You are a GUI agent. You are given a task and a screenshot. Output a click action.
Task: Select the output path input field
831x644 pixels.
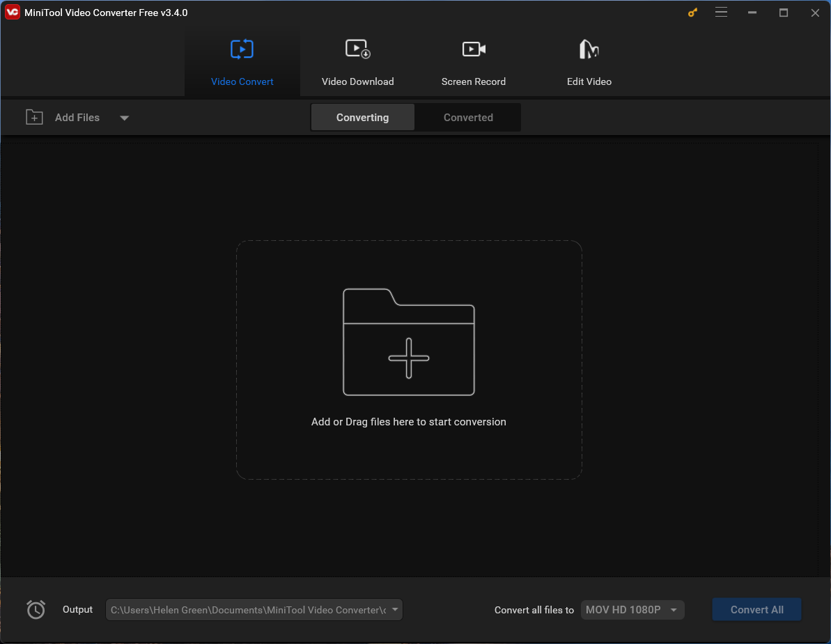(x=244, y=609)
